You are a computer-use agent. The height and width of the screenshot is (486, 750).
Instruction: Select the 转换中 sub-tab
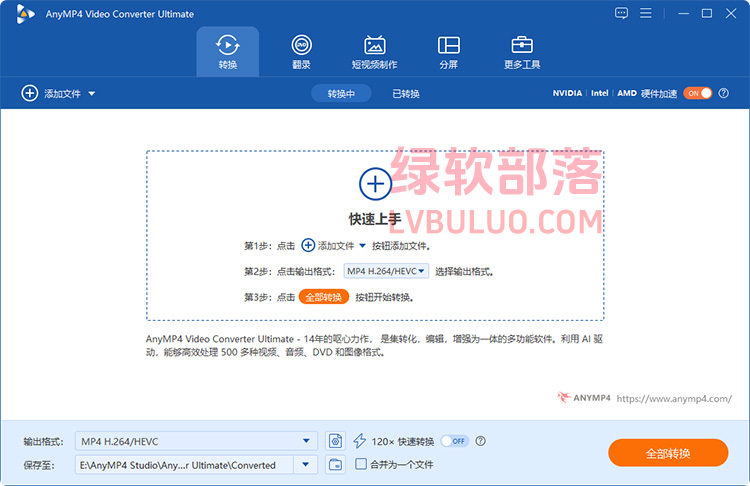[341, 94]
